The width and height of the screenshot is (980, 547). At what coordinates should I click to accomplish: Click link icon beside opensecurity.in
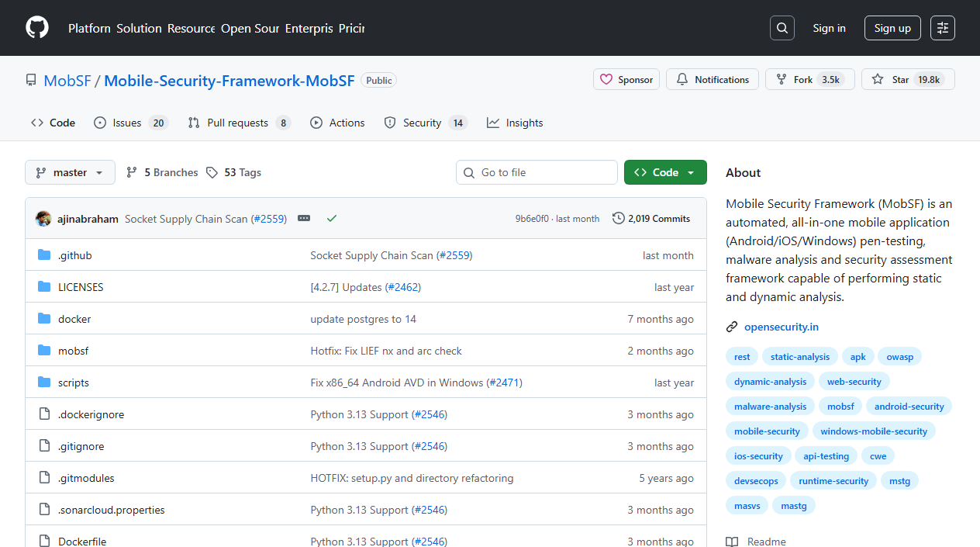click(x=732, y=327)
